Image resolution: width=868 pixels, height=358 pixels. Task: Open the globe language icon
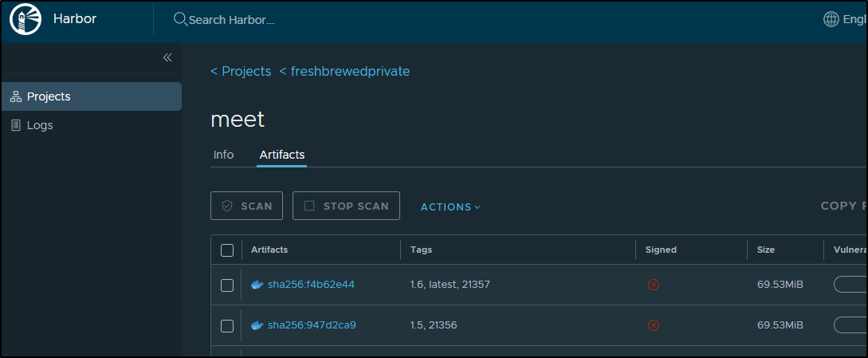click(831, 19)
